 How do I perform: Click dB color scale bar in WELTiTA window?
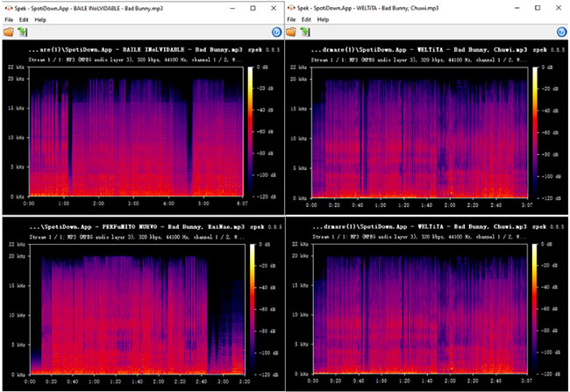535,132
